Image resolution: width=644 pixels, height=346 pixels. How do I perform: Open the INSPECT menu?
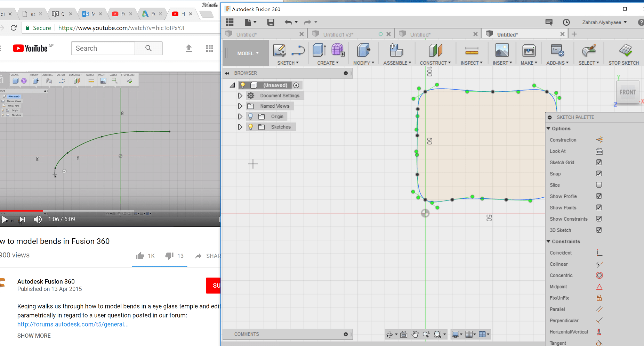(x=472, y=63)
